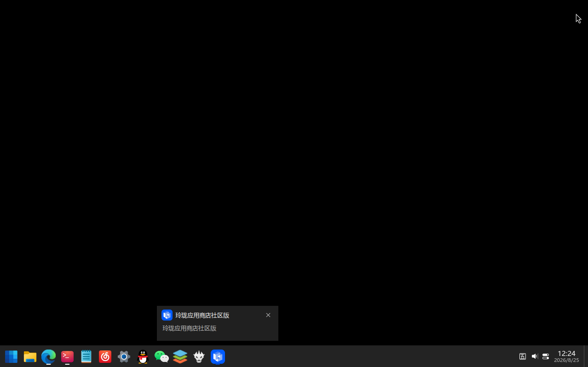Switch input method via the 五 tray icon

pos(523,356)
